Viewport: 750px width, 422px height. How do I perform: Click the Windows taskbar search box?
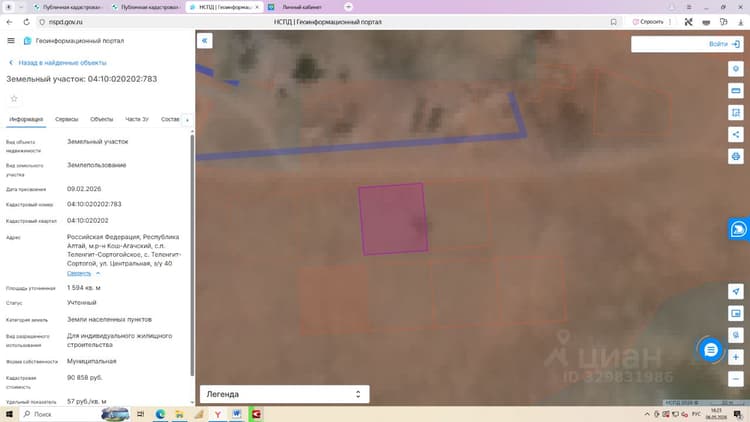[60, 414]
